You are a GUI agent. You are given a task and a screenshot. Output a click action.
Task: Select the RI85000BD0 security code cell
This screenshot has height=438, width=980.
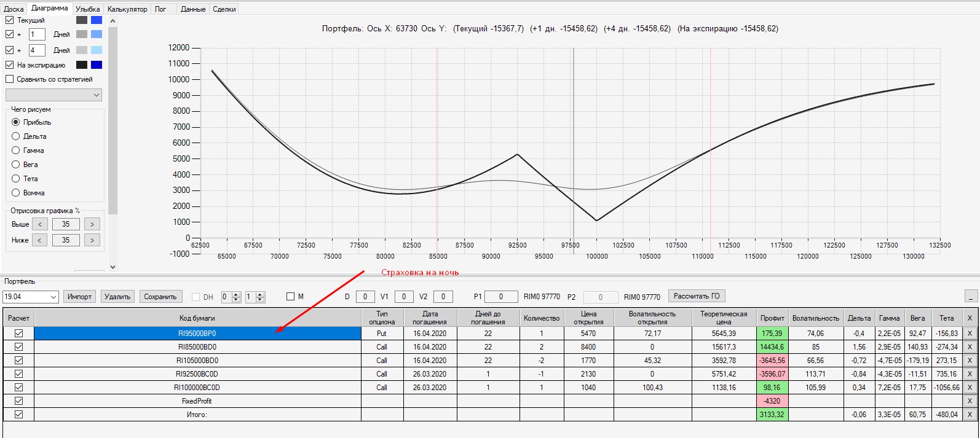pyautogui.click(x=197, y=347)
